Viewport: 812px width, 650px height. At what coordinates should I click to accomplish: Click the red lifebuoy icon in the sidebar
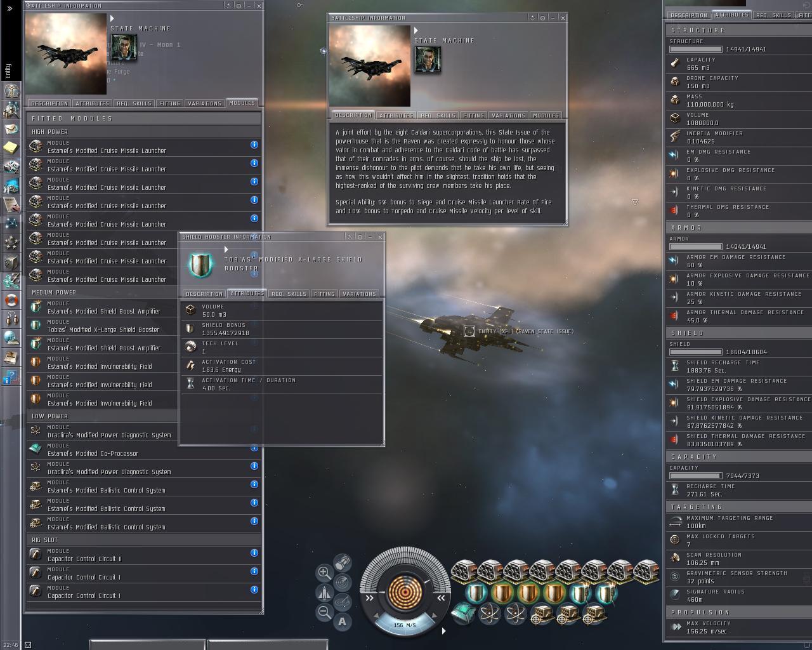11,300
